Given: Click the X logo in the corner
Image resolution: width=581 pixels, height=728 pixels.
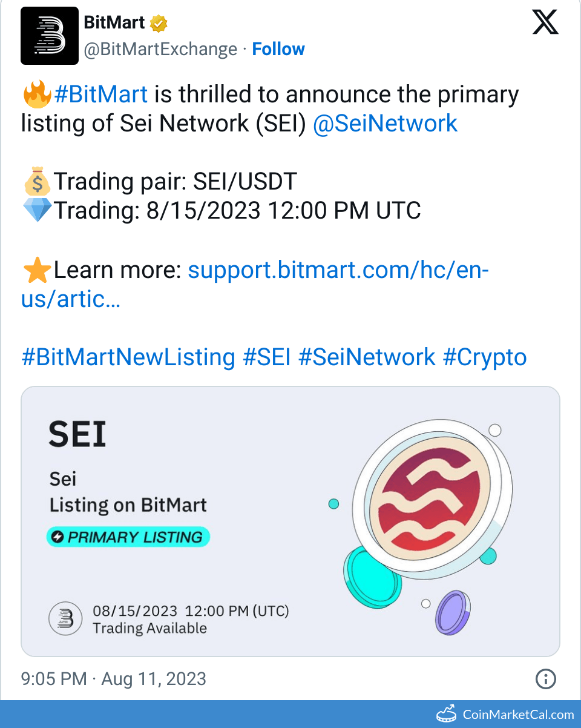Looking at the screenshot, I should [545, 22].
